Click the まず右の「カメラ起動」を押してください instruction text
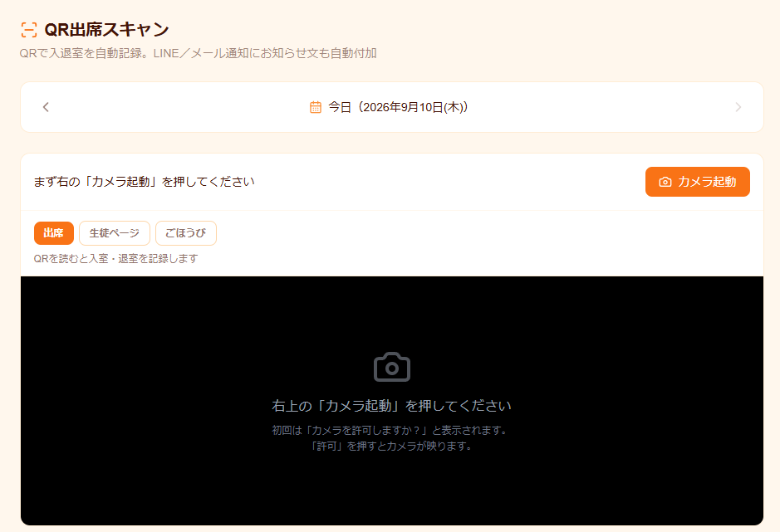This screenshot has width=780, height=532. click(x=145, y=182)
